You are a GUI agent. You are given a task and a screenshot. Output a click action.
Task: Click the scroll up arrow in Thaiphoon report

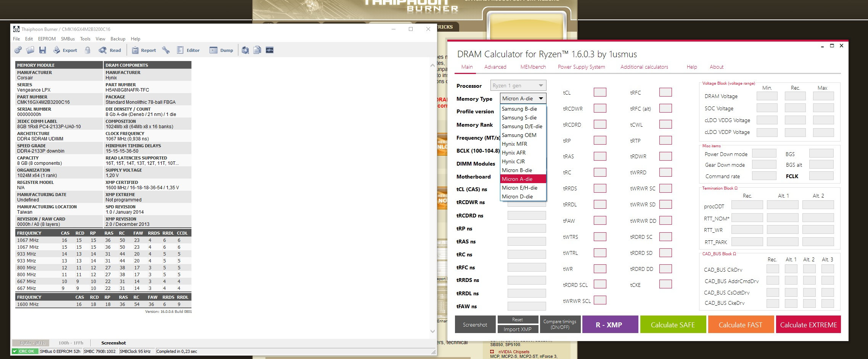(432, 66)
